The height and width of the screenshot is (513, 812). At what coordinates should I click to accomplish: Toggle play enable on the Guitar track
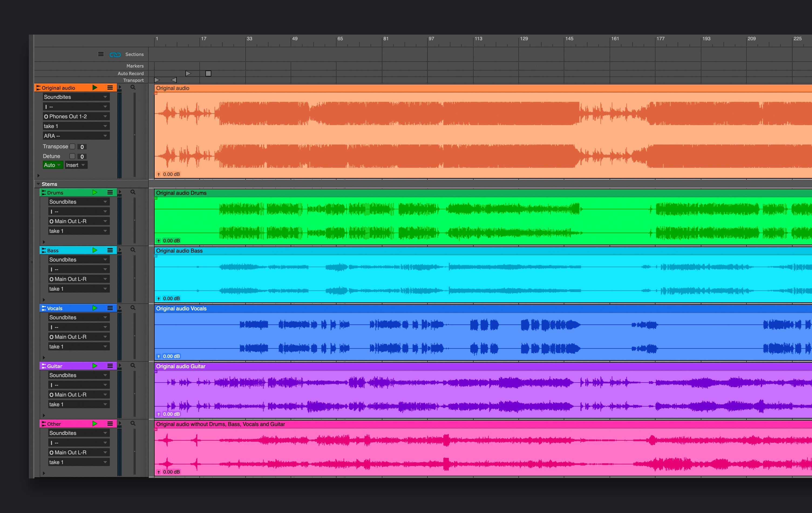95,366
